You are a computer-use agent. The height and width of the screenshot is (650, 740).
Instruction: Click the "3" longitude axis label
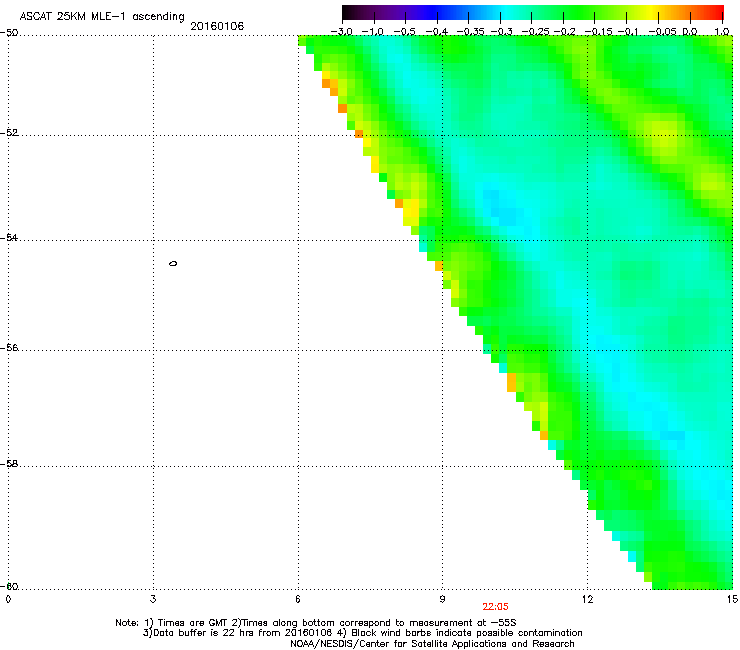pos(153,599)
